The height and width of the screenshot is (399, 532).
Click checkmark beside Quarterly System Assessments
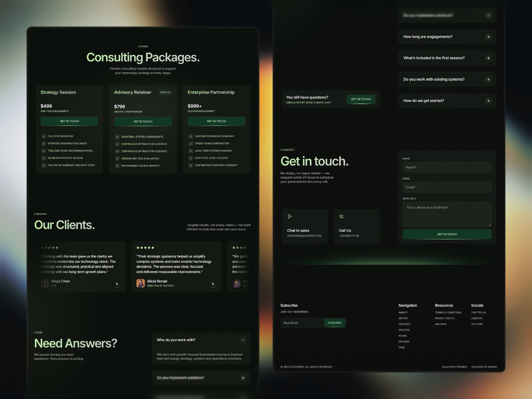(117, 137)
